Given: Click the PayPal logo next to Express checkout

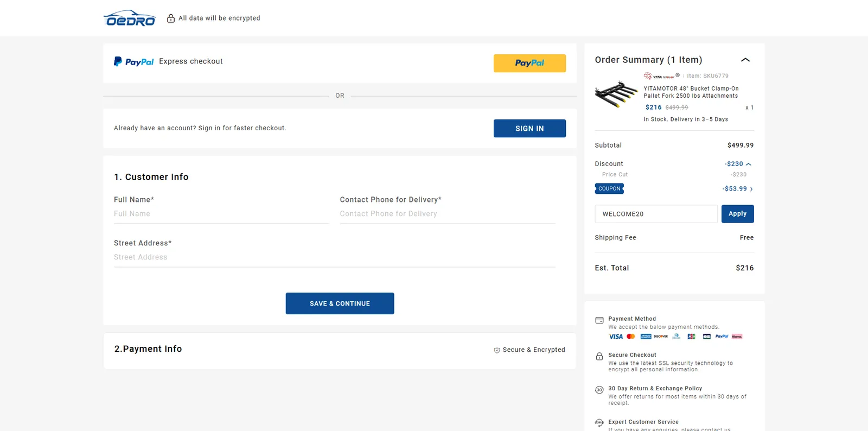Looking at the screenshot, I should point(133,62).
